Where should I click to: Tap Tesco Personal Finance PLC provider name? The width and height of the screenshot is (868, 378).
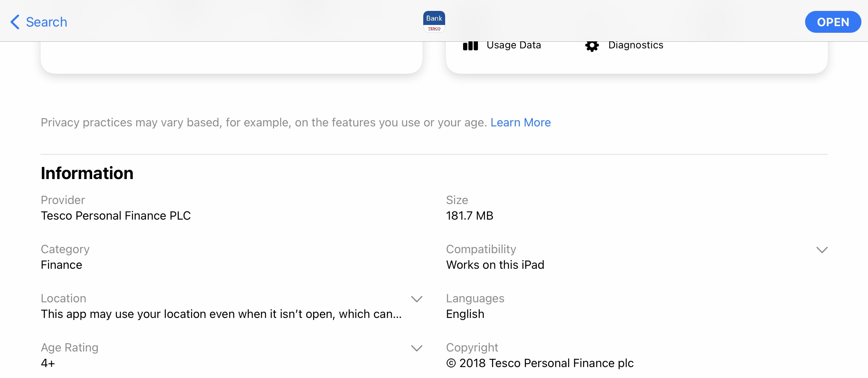[x=116, y=216]
